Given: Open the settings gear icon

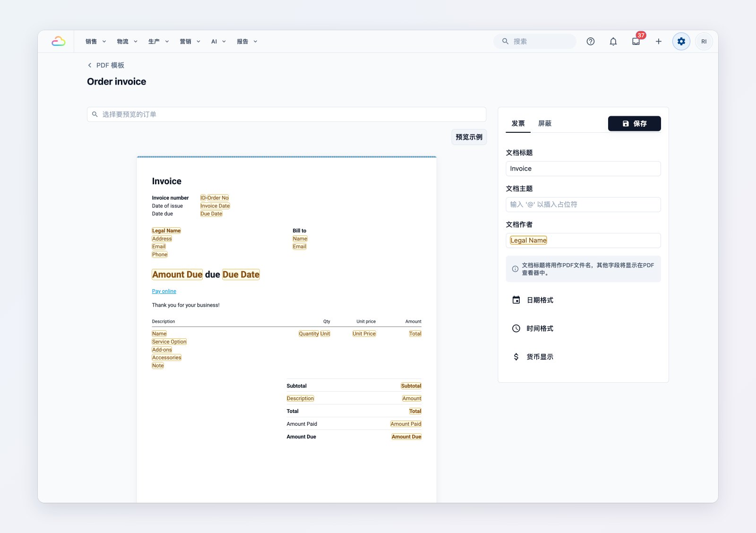Looking at the screenshot, I should (x=681, y=42).
